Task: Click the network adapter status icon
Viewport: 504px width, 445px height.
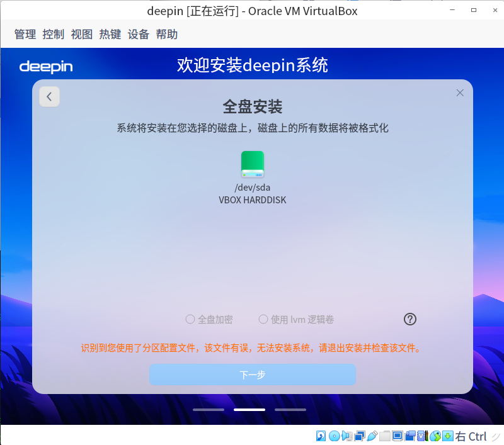Action: tap(359, 436)
